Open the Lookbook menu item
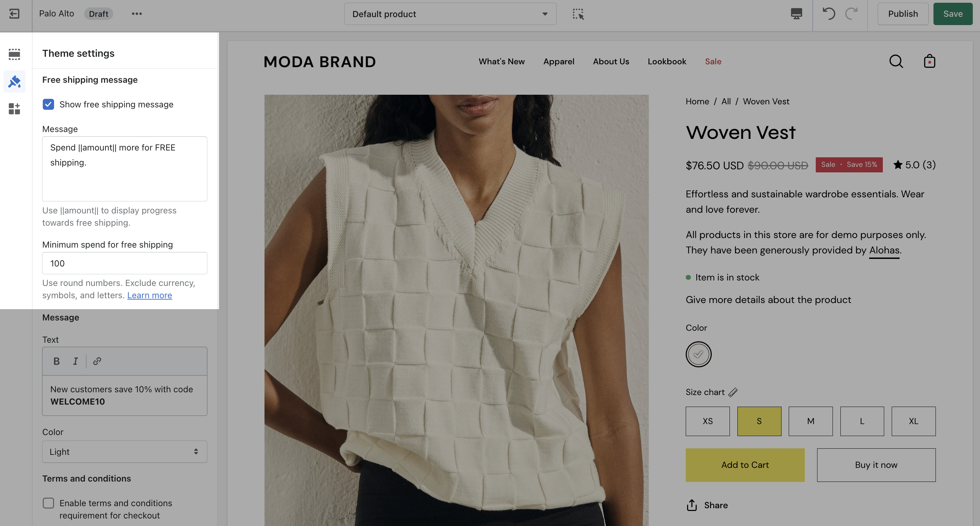 [667, 61]
